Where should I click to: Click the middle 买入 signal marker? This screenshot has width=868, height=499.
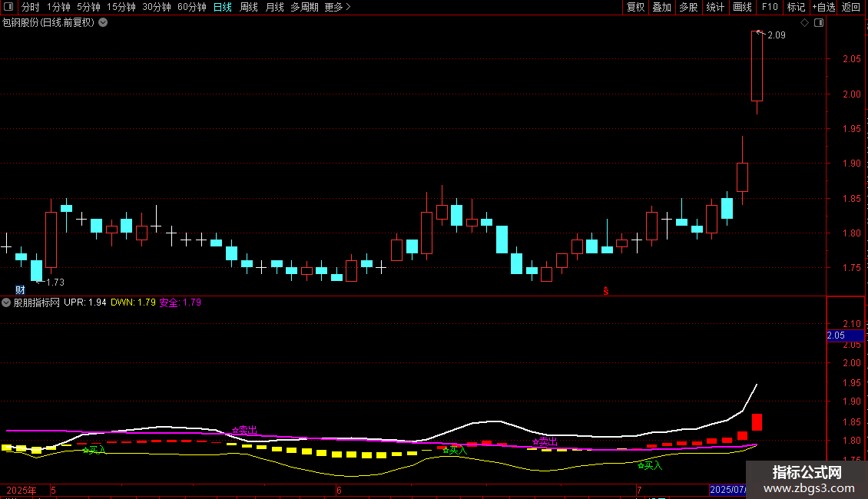[x=455, y=451]
